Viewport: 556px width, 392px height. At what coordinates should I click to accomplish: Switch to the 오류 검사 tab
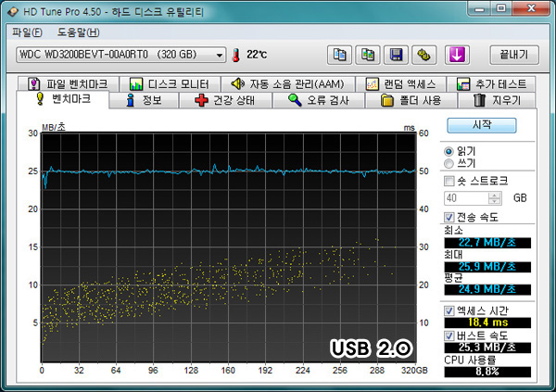[x=319, y=100]
